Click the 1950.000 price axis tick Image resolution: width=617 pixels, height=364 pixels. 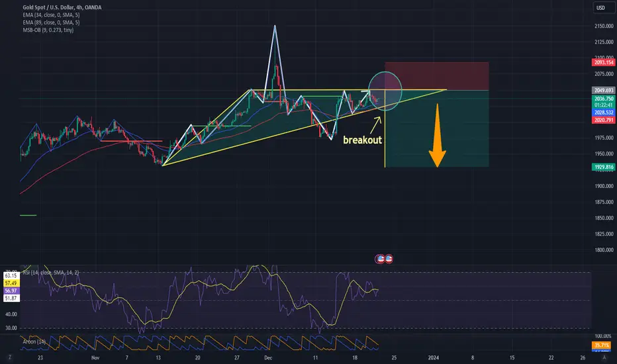[x=604, y=154]
